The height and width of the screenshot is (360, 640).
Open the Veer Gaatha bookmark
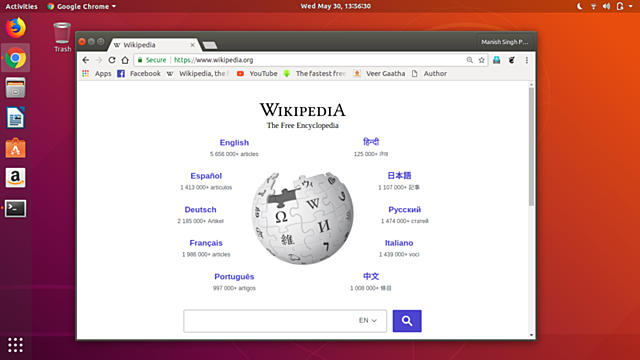click(x=380, y=73)
